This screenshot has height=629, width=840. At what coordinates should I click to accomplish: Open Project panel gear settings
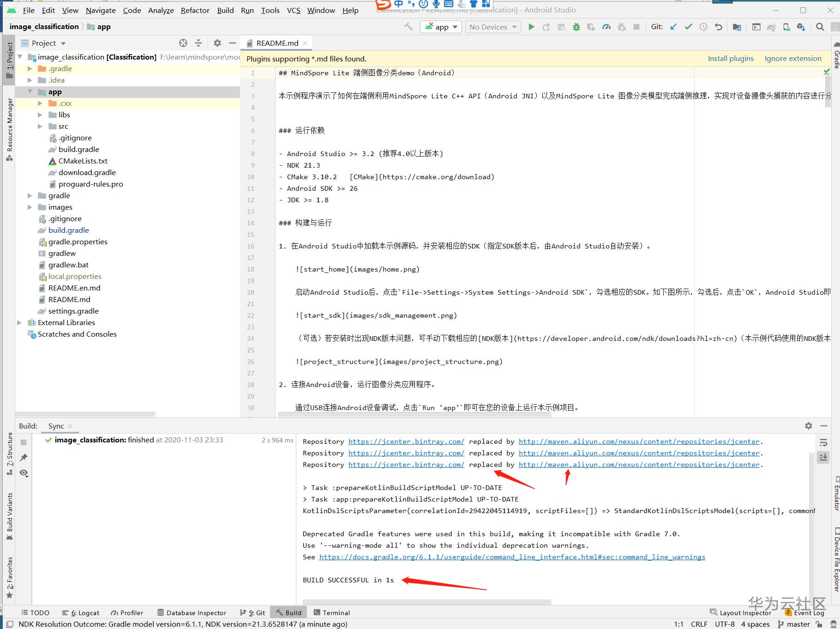pos(217,43)
